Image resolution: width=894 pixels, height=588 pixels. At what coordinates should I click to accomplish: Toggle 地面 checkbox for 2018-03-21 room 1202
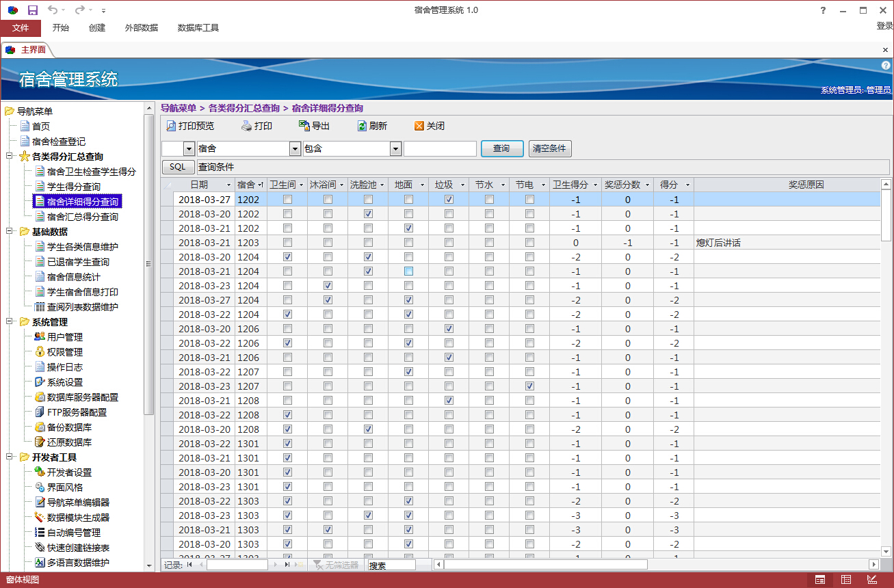[408, 228]
